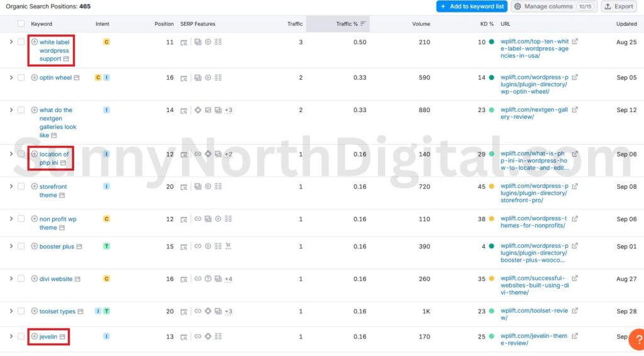Open the 'optin wheel' keyword link

tap(55, 77)
